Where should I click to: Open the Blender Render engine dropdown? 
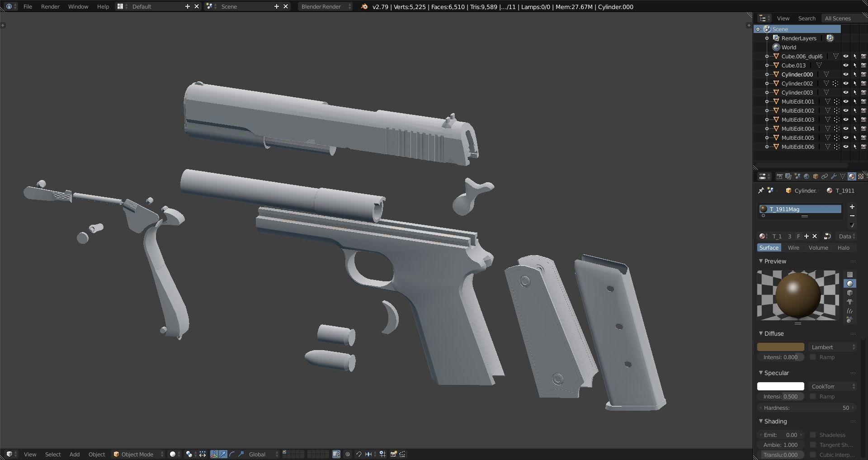[x=325, y=6]
